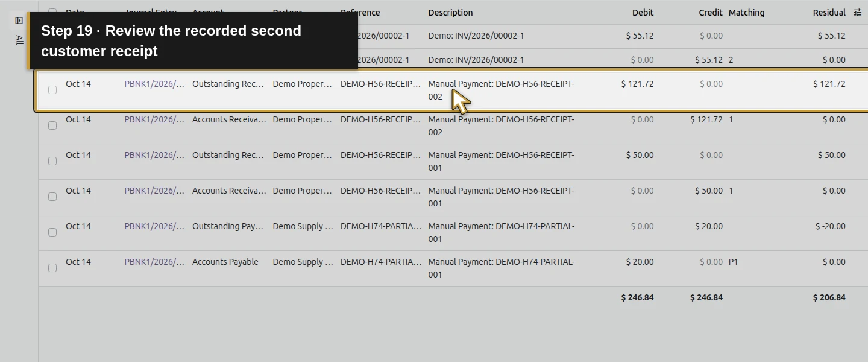868x362 pixels.
Task: Sort by the Debit column header
Action: click(643, 13)
